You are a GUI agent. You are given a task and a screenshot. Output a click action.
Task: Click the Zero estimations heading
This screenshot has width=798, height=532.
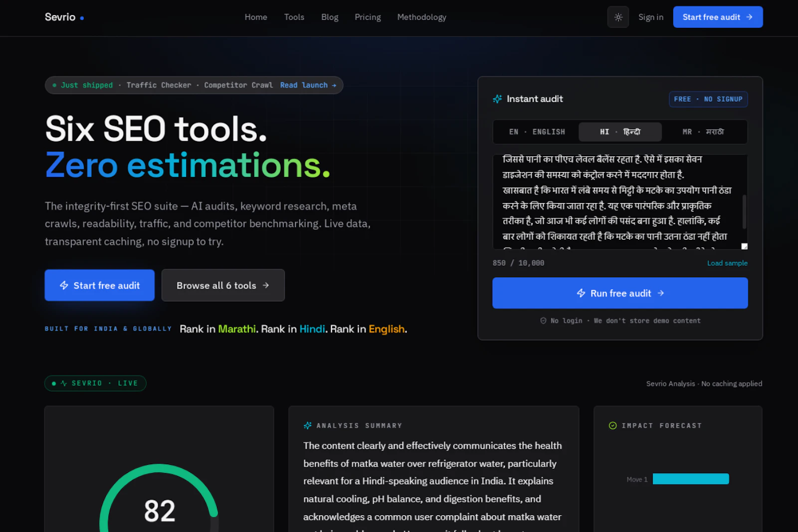[x=188, y=166]
